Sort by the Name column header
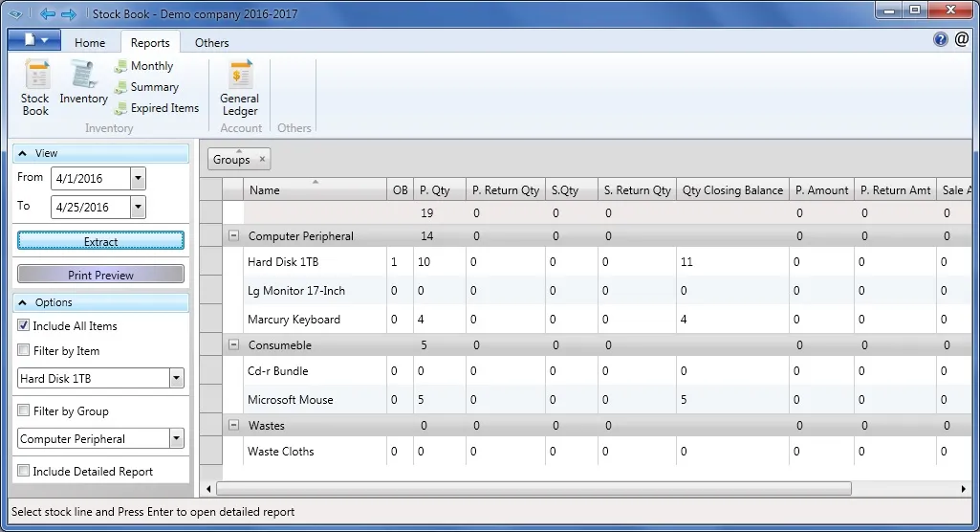 tap(315, 190)
